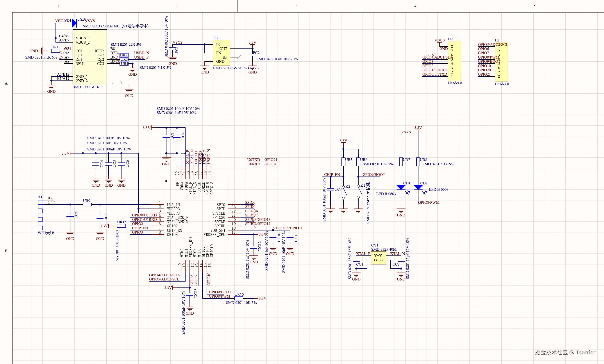Click row label B on the left border
This screenshot has height=364, width=604.
(6, 251)
